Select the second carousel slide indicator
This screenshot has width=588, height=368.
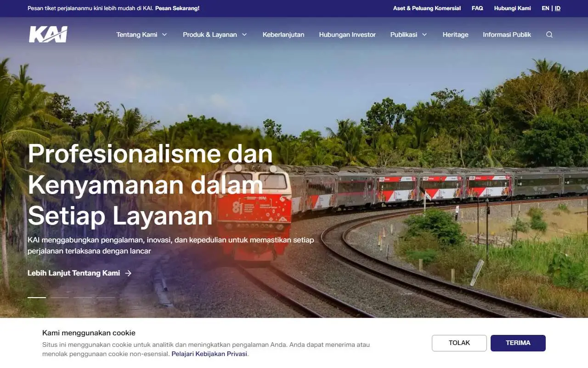(60, 298)
